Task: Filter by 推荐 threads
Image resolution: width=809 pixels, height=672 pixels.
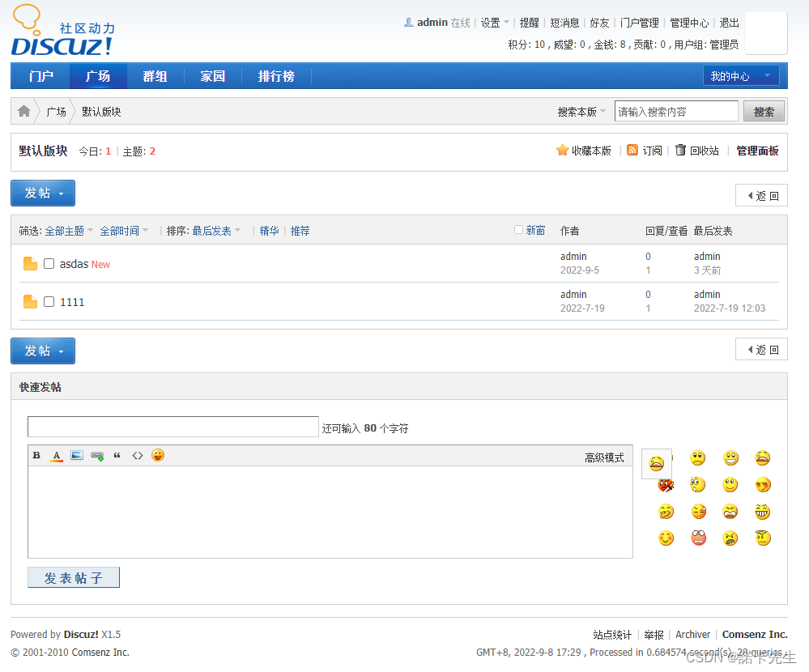Action: (300, 231)
